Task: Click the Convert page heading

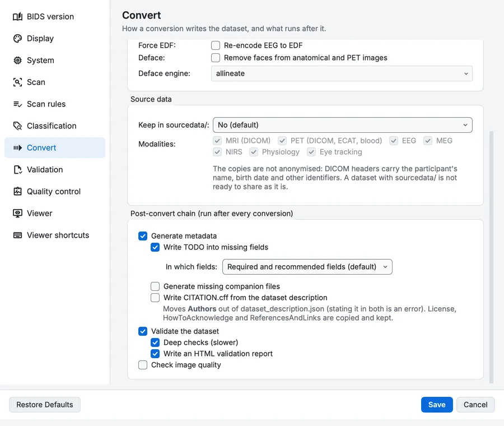Action: [142, 15]
